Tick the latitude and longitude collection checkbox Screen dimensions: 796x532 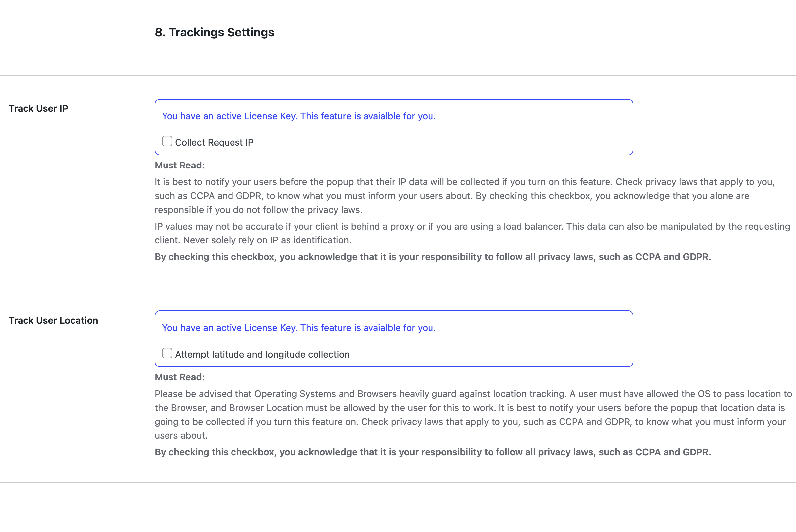point(167,353)
